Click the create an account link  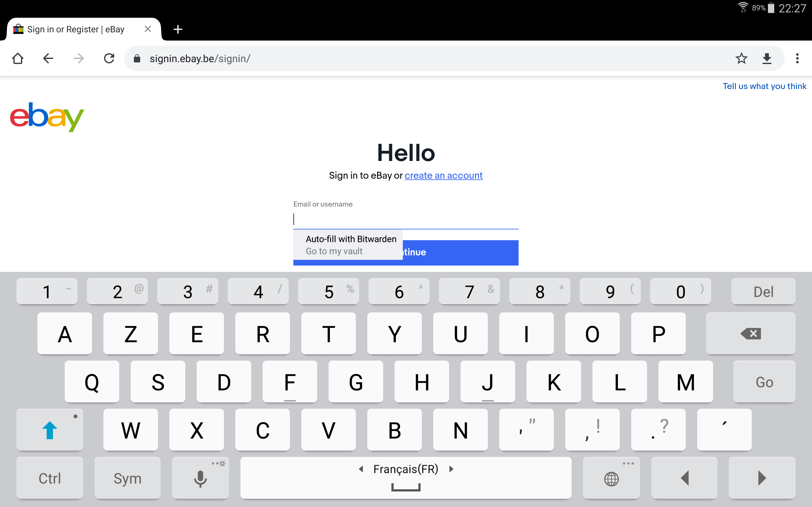pyautogui.click(x=443, y=175)
